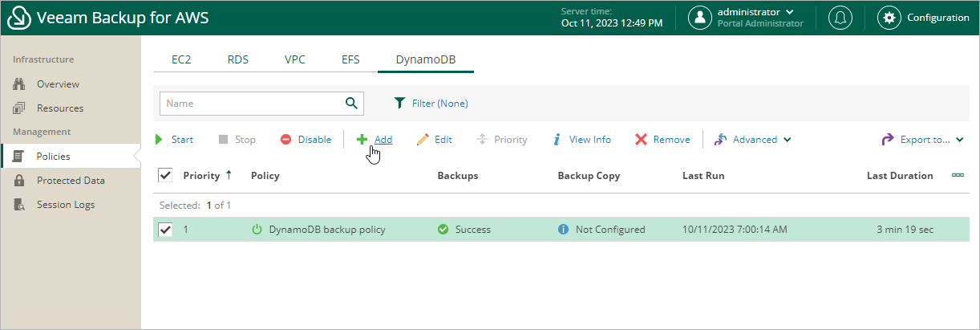
Task: Click the Remove red X icon
Action: click(641, 140)
